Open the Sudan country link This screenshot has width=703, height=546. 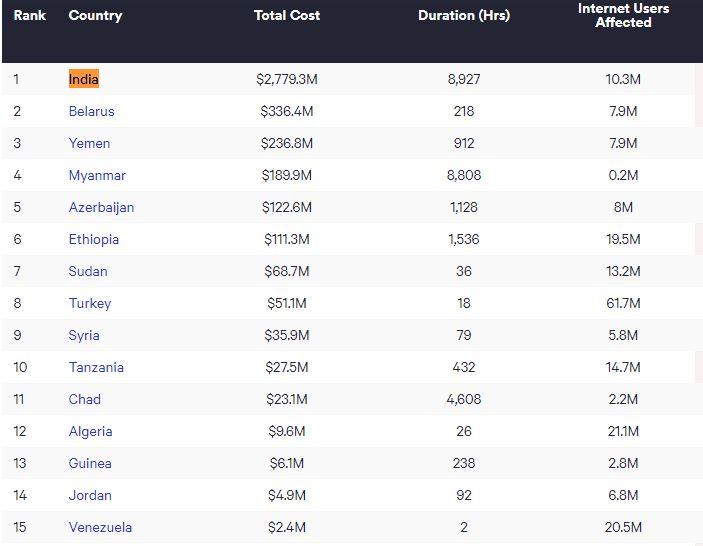point(88,271)
